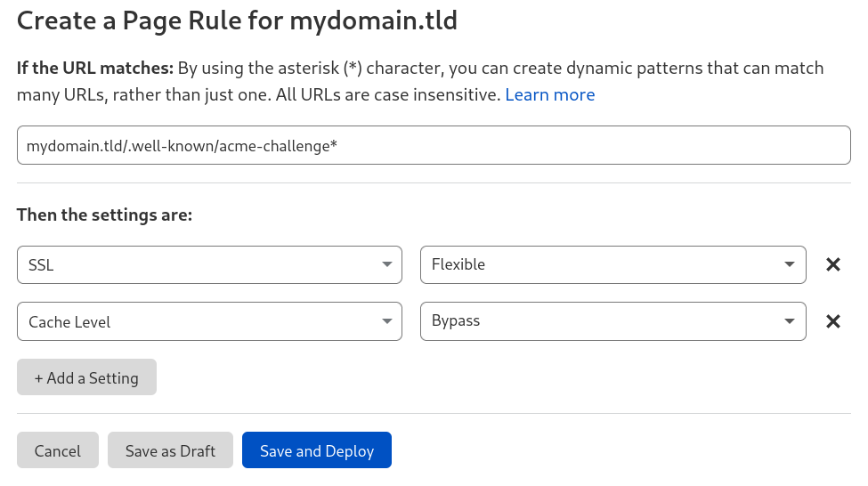Click the Save and Deploy button
The width and height of the screenshot is (868, 486).
[316, 450]
